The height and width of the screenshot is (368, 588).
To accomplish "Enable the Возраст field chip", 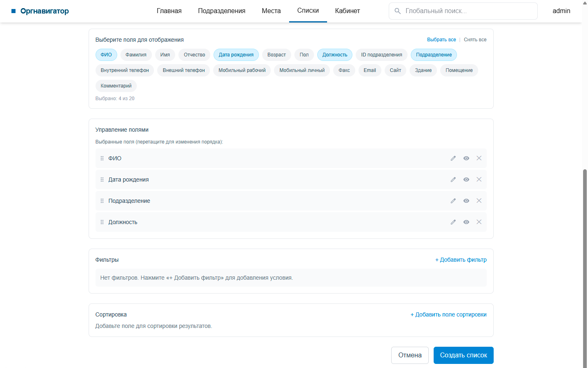I will tap(276, 55).
